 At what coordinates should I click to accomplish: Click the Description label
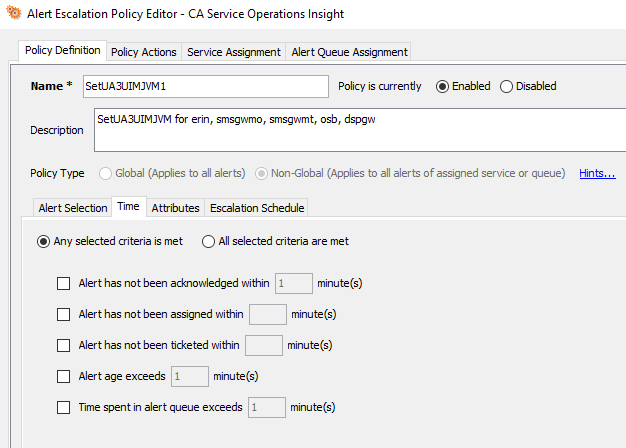pyautogui.click(x=57, y=130)
